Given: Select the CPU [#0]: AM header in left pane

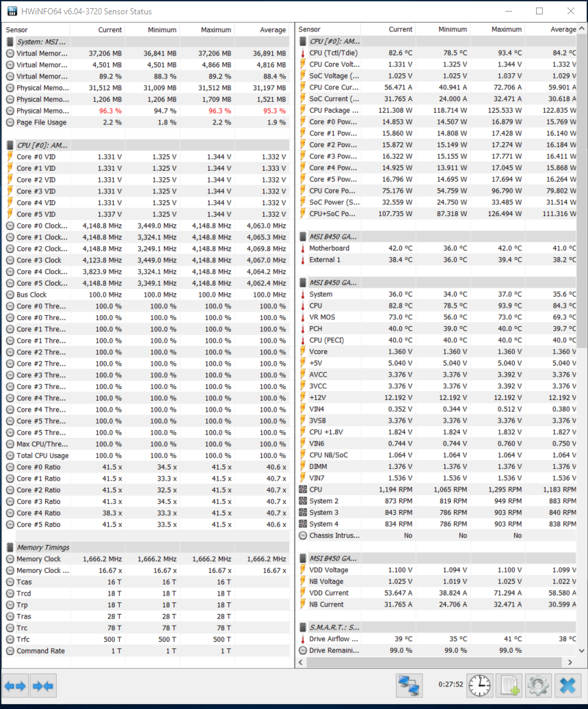Looking at the screenshot, I should tap(146, 145).
